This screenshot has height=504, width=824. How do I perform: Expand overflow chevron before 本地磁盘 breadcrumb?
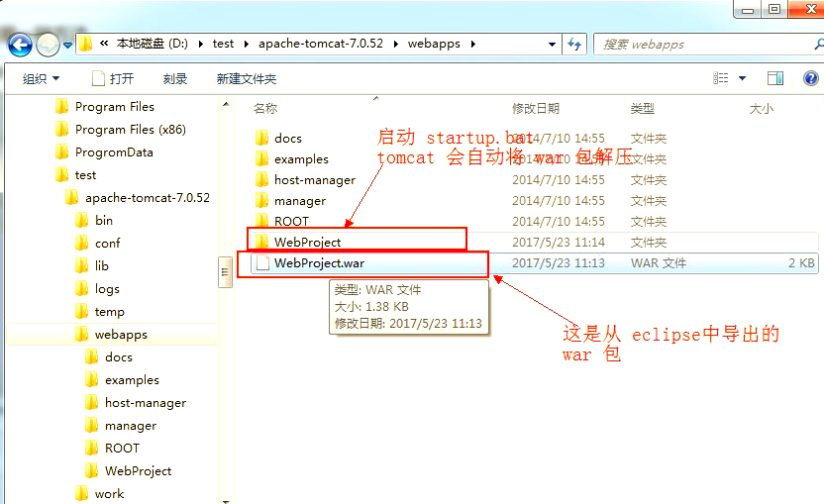[104, 44]
